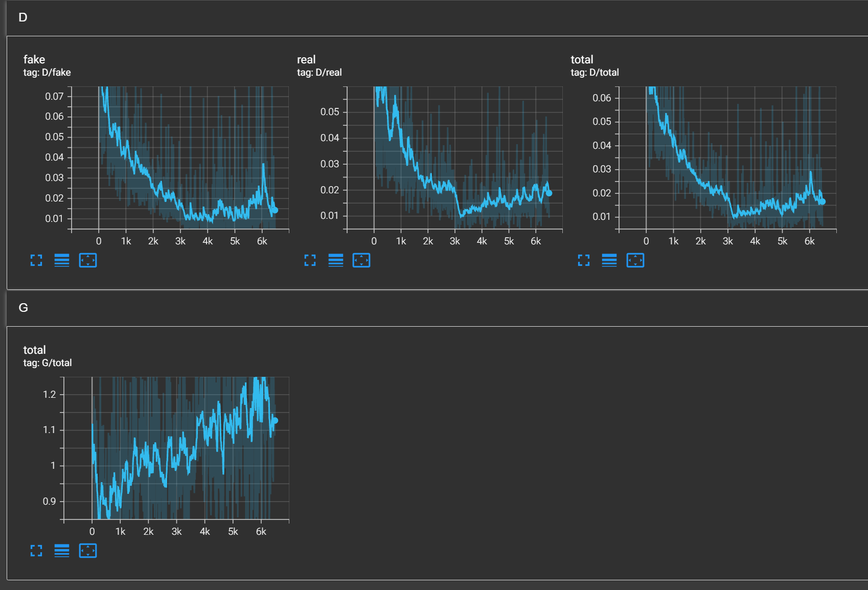The image size is (868, 590).
Task: Click the 'tag: D/fake' label
Action: click(x=47, y=73)
